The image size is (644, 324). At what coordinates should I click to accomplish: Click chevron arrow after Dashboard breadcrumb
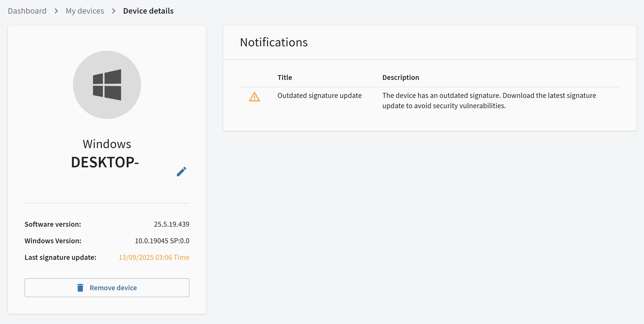[56, 11]
